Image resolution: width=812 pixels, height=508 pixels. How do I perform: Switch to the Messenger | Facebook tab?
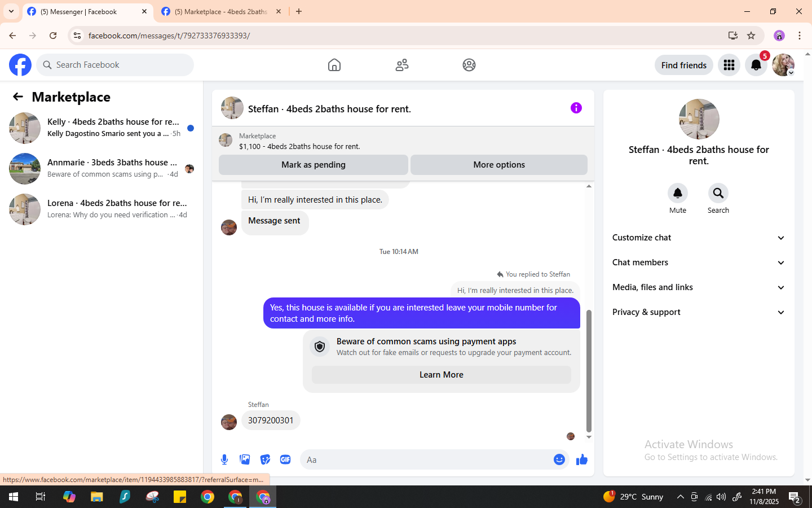[87, 11]
